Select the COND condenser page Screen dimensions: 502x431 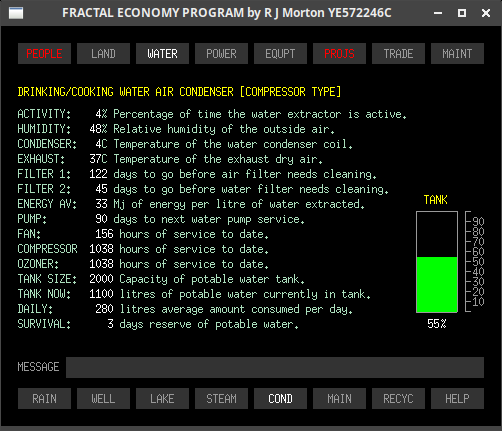[280, 398]
